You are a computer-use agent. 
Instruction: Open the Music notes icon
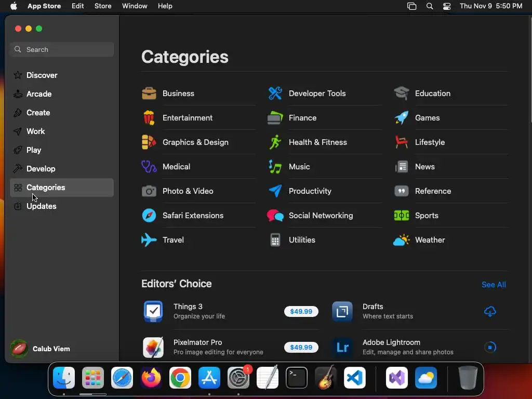tap(275, 167)
